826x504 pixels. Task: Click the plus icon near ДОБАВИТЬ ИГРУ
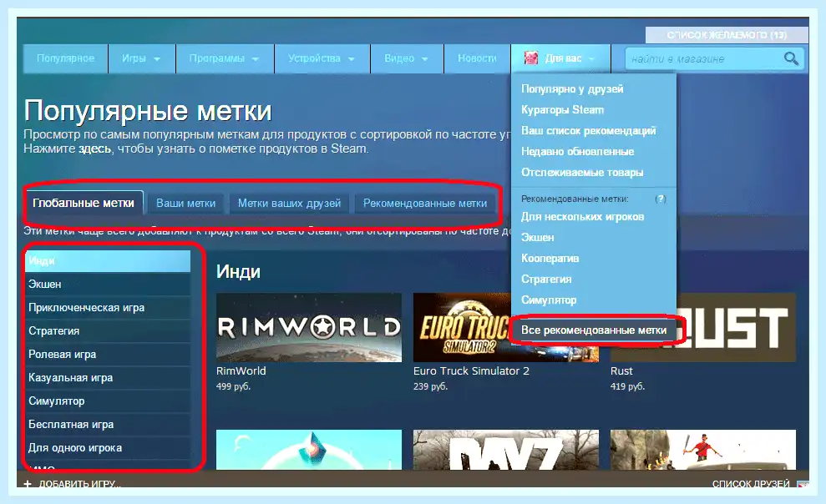tap(28, 484)
